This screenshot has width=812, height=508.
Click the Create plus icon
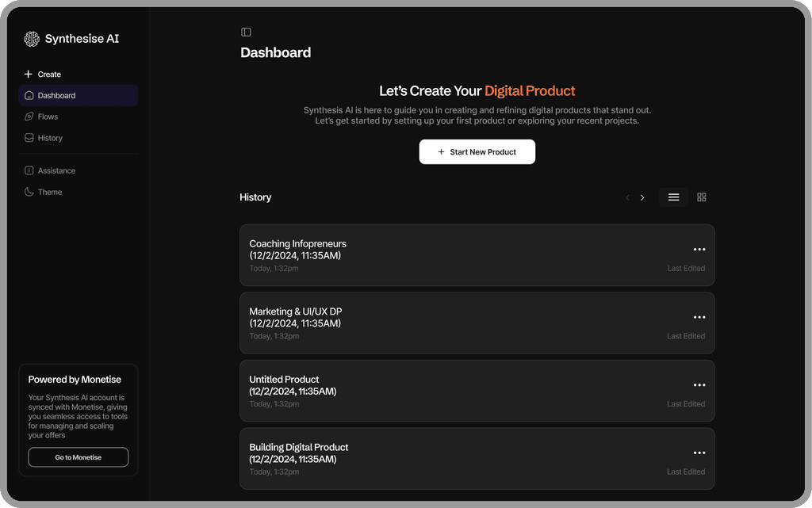[29, 74]
